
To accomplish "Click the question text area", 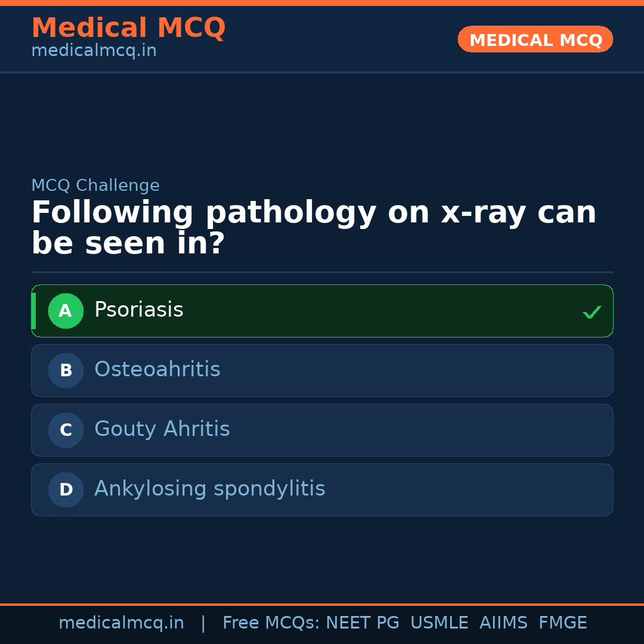I will [314, 227].
